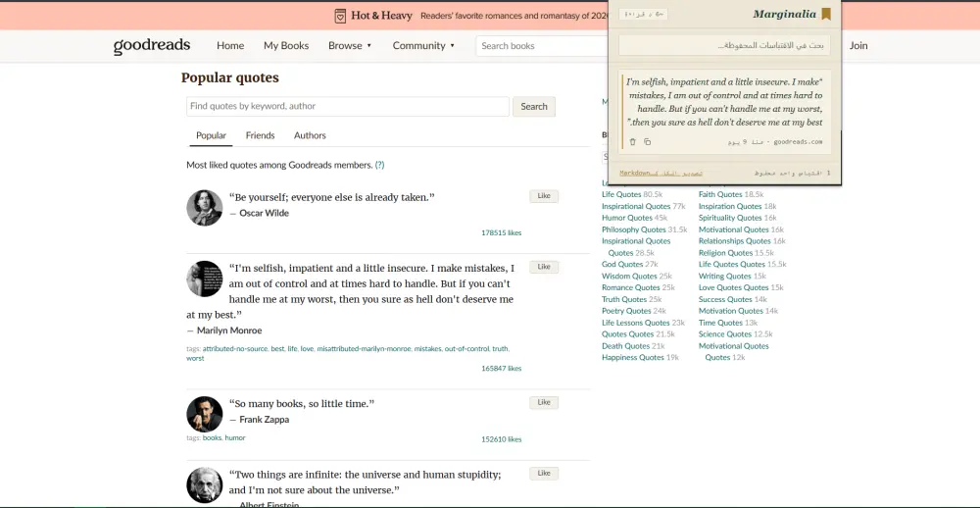Open the Wisdom Quotes link
This screenshot has width=980, height=508.
(629, 276)
